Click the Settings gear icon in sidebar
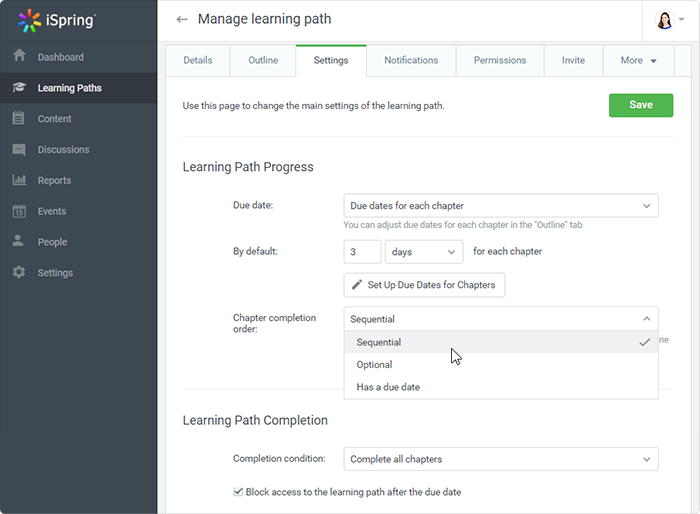 pos(19,272)
